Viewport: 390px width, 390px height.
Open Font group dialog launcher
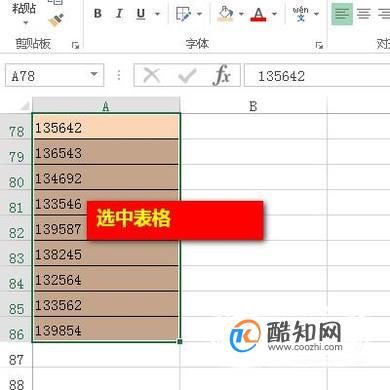[x=319, y=45]
